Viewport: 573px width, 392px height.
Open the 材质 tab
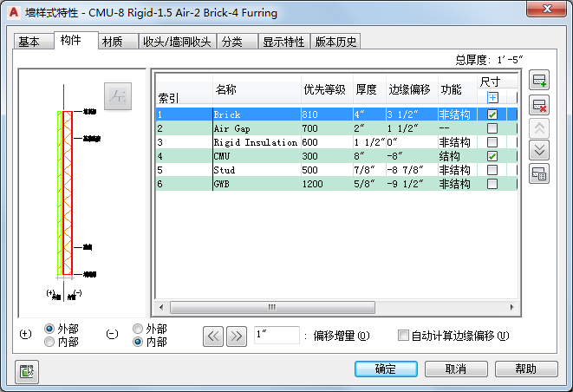[118, 42]
